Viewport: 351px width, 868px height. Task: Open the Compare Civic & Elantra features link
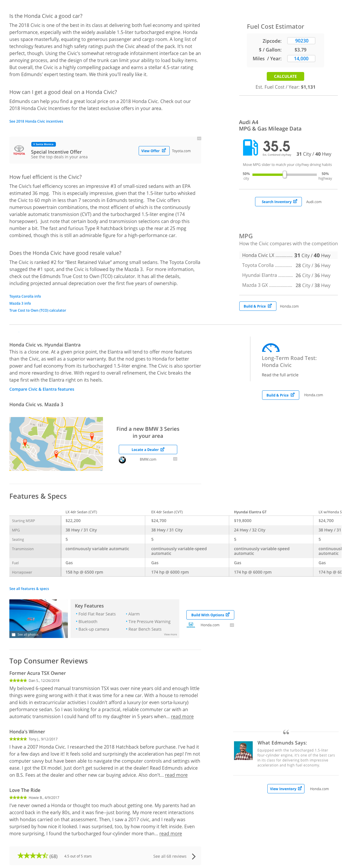click(x=42, y=389)
